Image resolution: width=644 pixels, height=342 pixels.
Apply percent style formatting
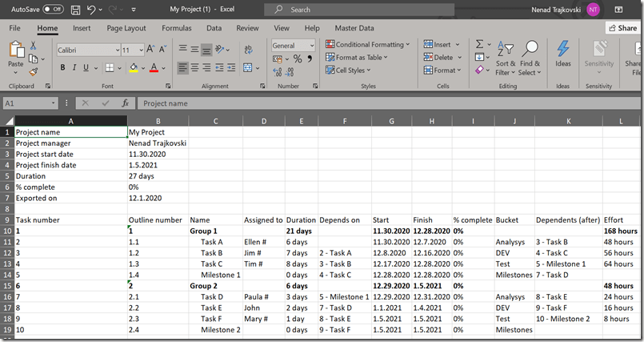point(298,58)
